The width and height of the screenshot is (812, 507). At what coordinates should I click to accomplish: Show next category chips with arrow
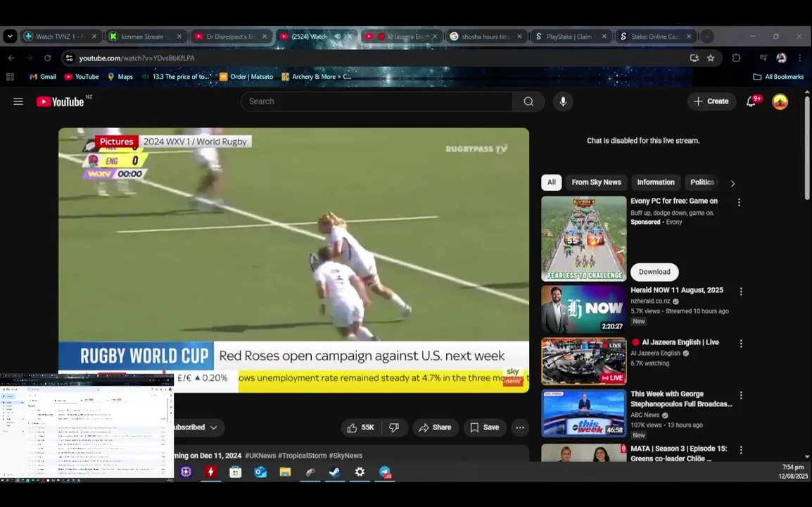[x=732, y=184]
